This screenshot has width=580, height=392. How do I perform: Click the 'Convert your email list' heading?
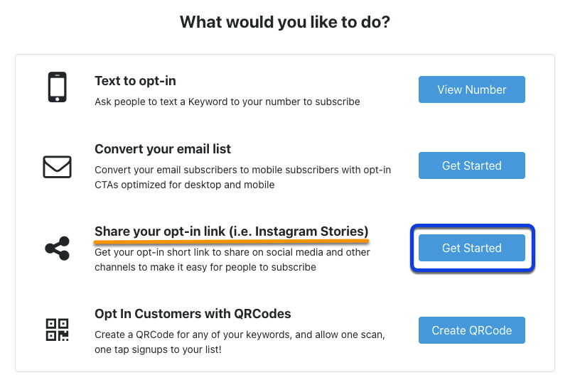[163, 149]
